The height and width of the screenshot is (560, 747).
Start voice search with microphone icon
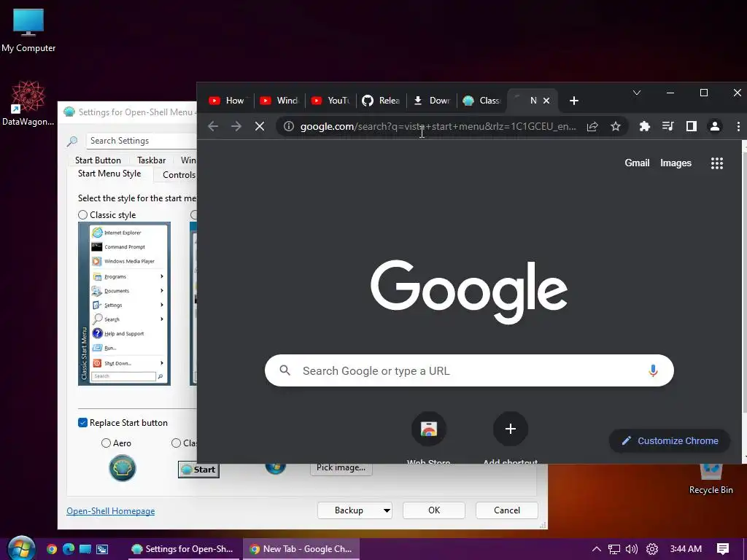click(x=653, y=370)
